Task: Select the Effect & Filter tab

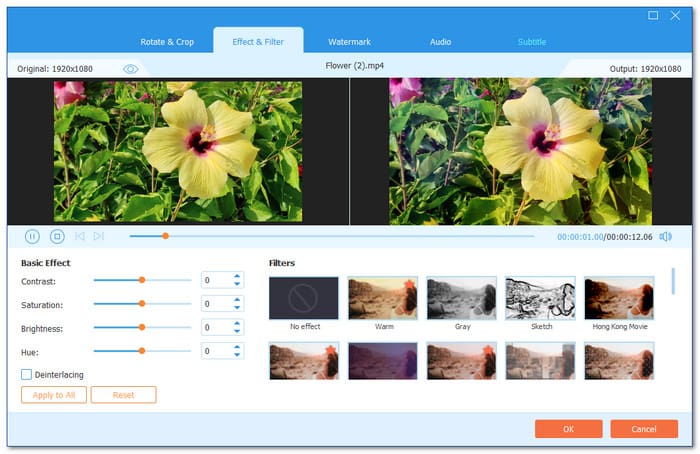Action: click(258, 42)
